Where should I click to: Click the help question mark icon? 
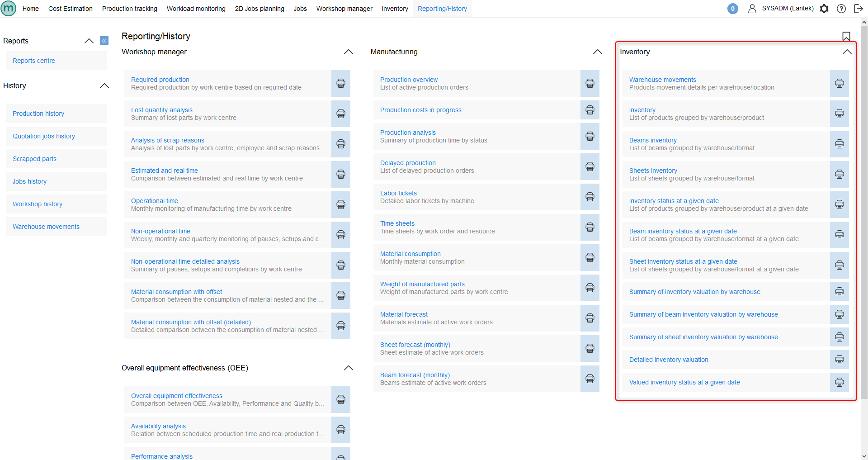point(841,9)
